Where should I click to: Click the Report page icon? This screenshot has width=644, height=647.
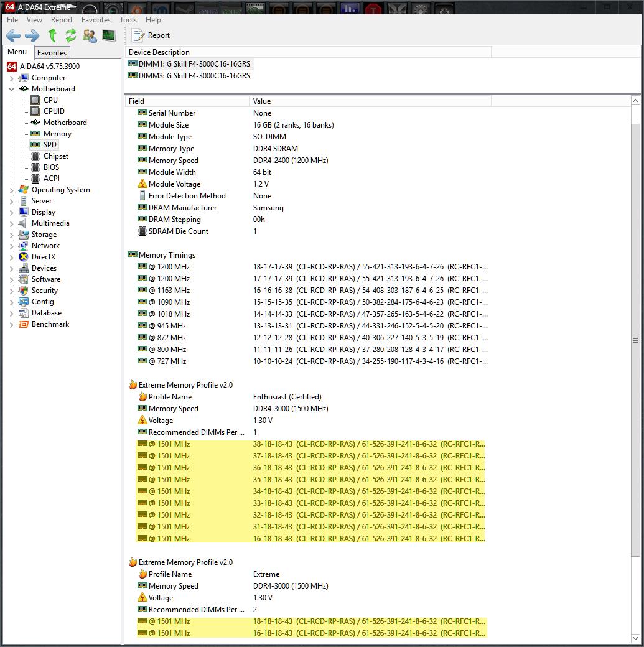pos(138,35)
